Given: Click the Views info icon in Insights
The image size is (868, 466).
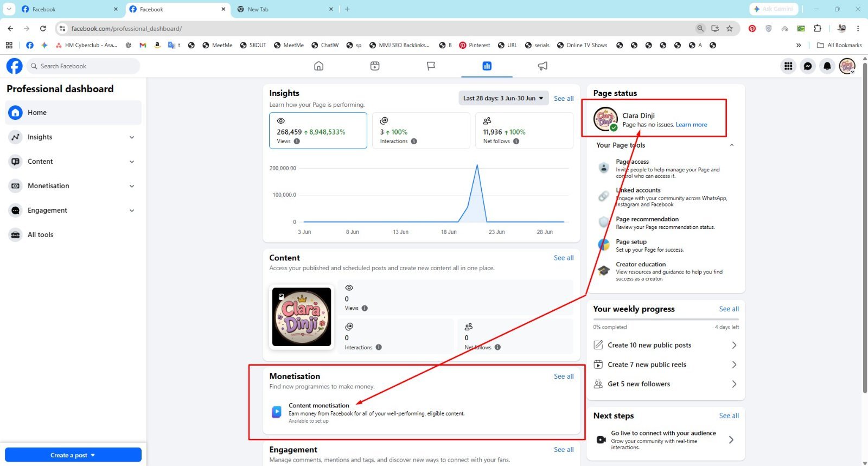Looking at the screenshot, I should [297, 141].
